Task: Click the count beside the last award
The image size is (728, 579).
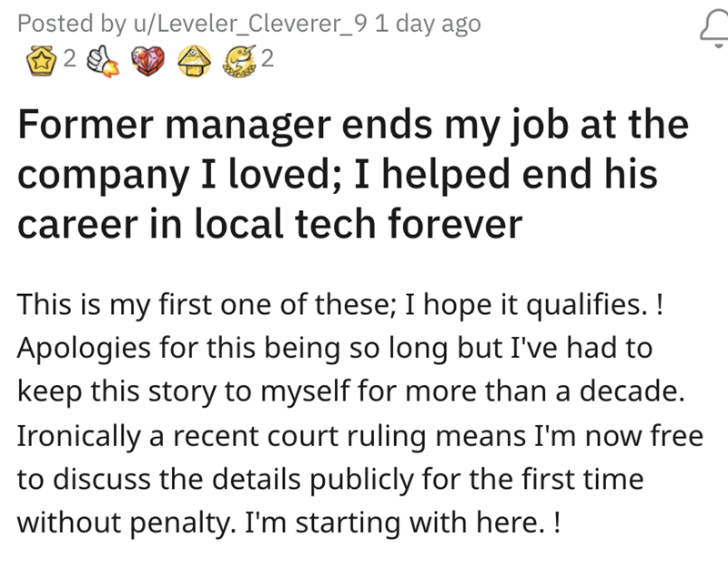Action: [266, 61]
